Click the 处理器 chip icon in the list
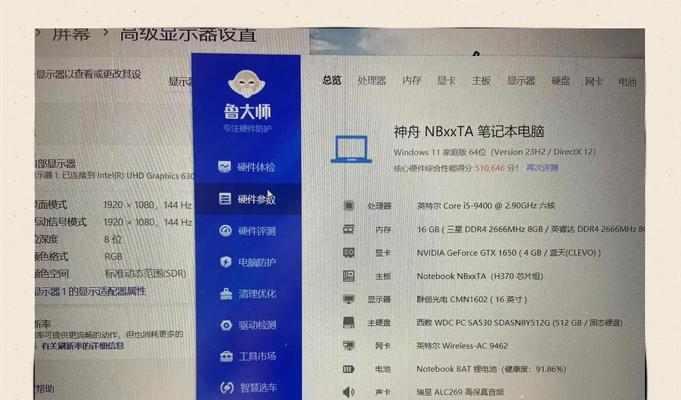Screen dimensions: 681x400 [349, 205]
